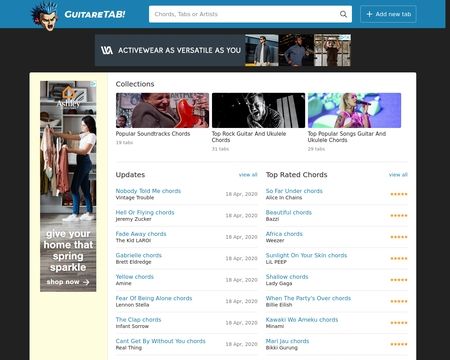450x360 pixels.
Task: Open Top Popular Songs Guitar And Ukulele link
Action: coord(347,137)
